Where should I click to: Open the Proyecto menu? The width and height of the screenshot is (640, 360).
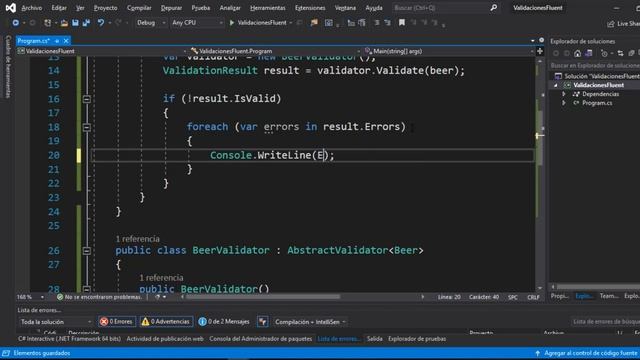[x=105, y=8]
